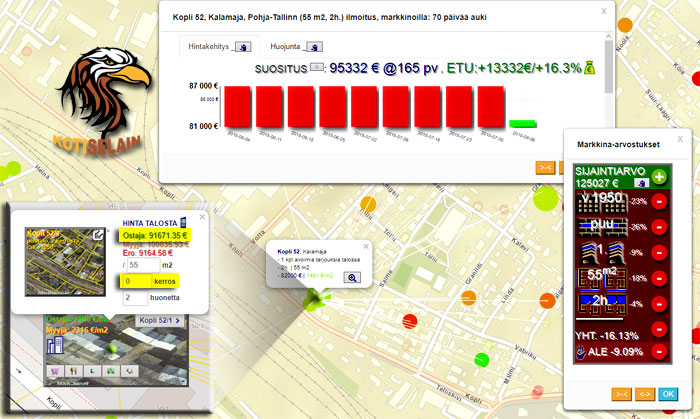
Task: Click the kerros input field showing 0
Action: coord(136,281)
